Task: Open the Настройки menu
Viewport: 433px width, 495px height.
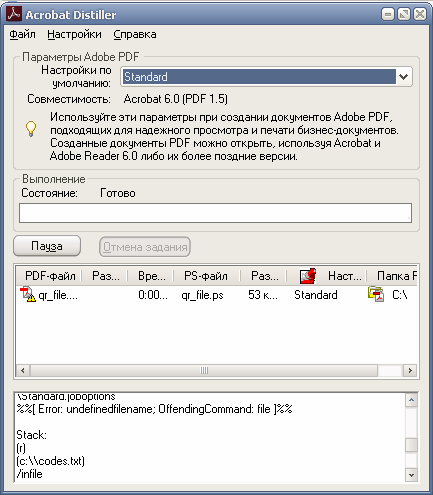Action: (74, 34)
